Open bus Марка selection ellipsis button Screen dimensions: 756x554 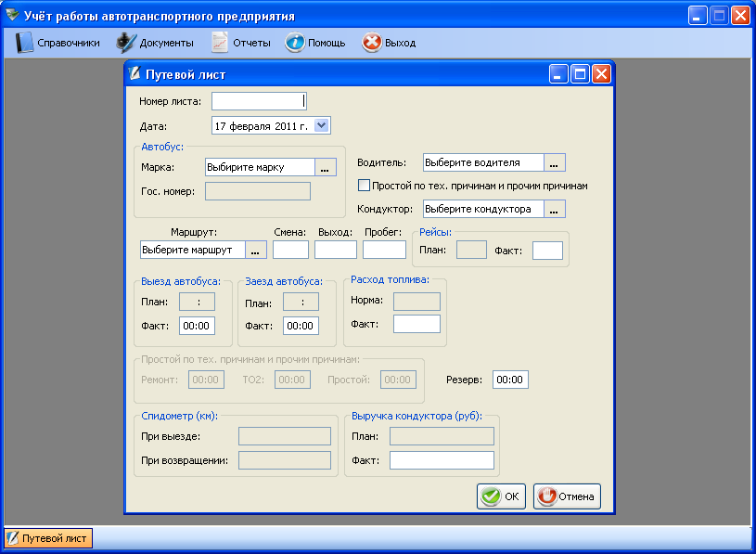[325, 168]
